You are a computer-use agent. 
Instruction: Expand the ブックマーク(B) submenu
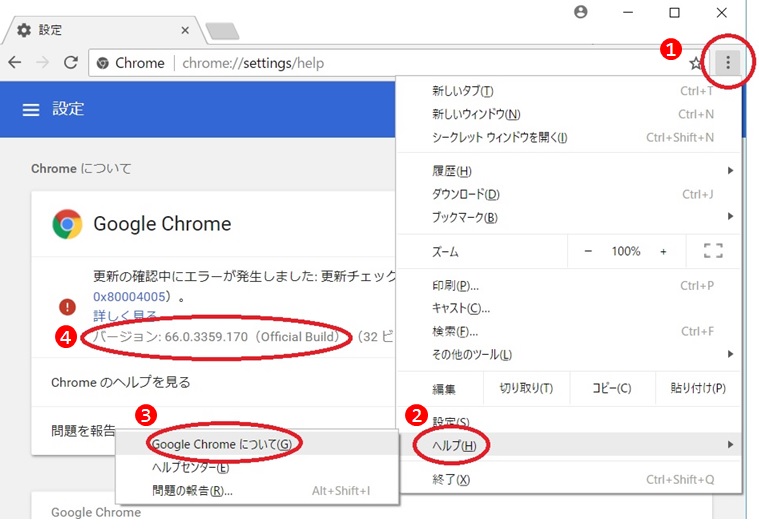tap(569, 217)
